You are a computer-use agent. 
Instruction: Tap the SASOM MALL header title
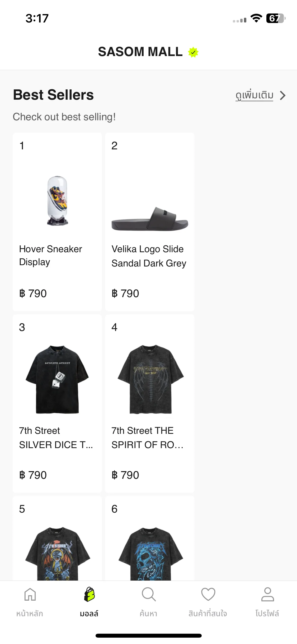tap(140, 52)
